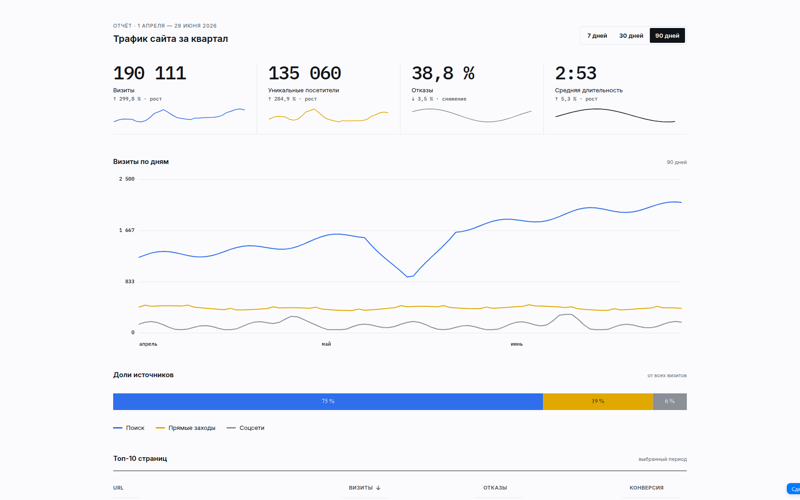Click the 1 667 y-axis label

tap(127, 231)
